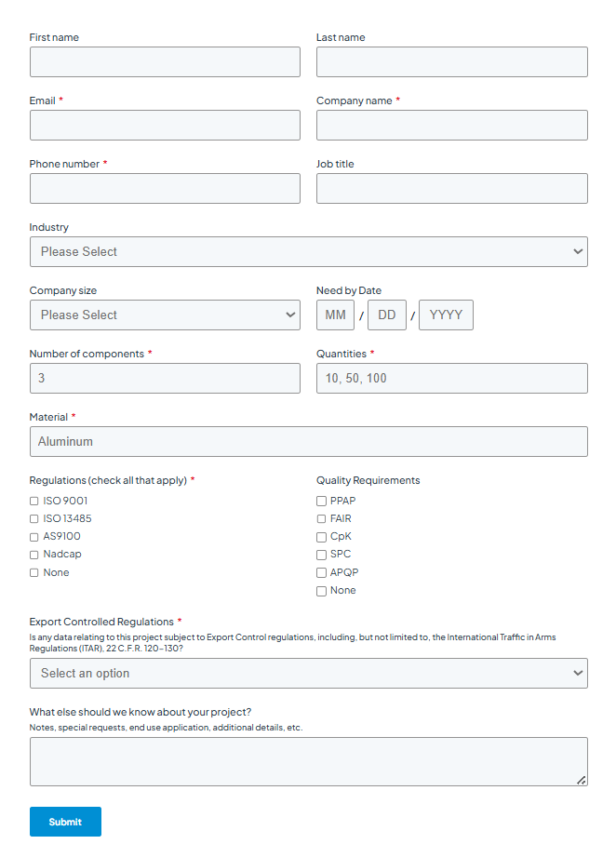Check the ISO 13485 regulation

click(33, 518)
